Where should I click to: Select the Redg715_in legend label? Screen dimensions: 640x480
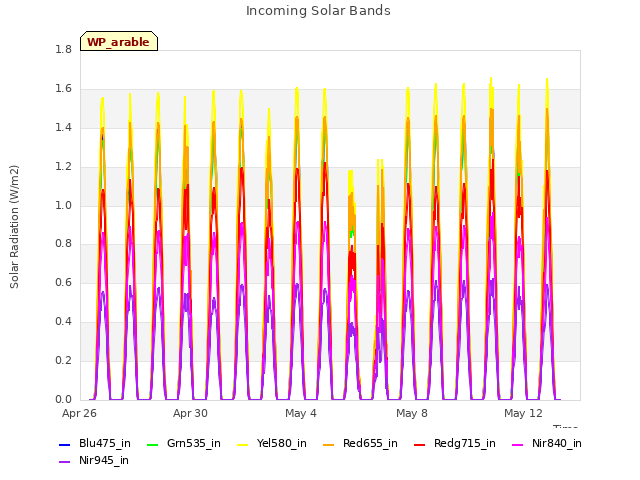click(x=465, y=444)
